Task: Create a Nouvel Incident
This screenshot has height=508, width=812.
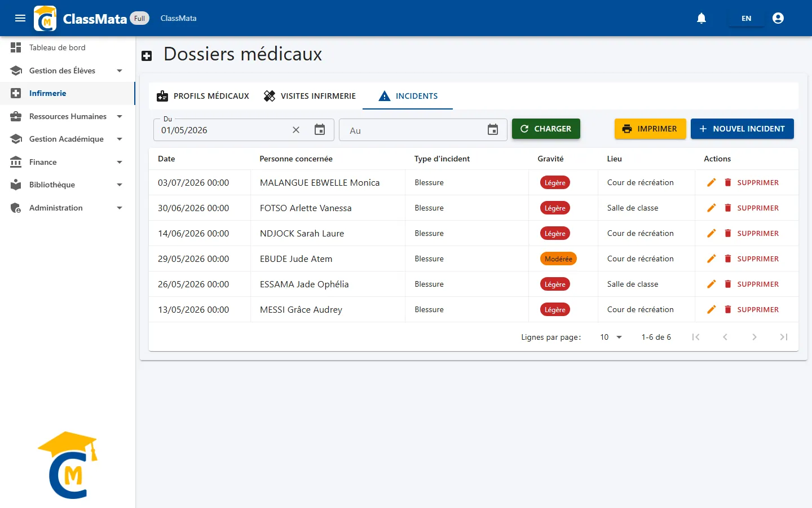Action: click(742, 129)
